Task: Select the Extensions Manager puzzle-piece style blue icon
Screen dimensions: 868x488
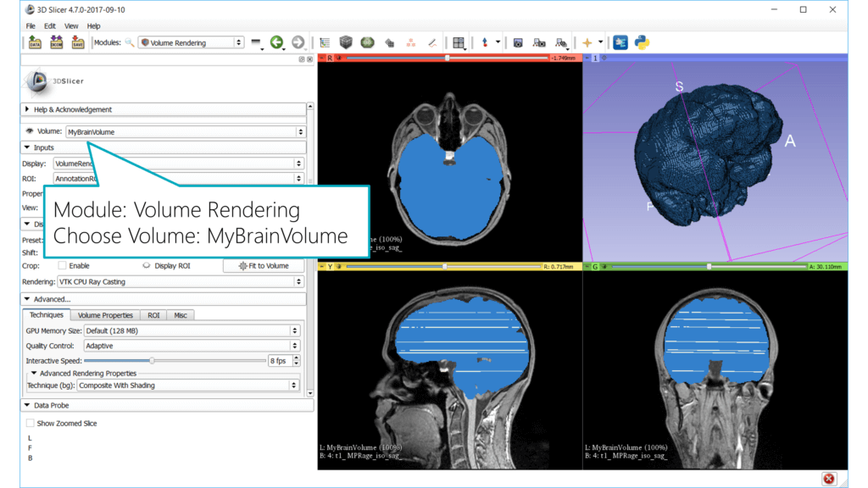Action: tap(620, 42)
